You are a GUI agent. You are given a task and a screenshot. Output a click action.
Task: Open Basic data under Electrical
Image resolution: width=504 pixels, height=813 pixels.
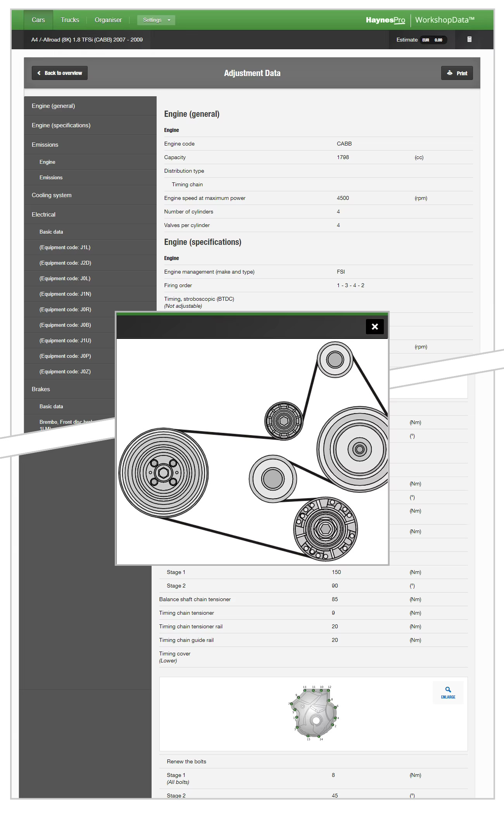pyautogui.click(x=90, y=232)
